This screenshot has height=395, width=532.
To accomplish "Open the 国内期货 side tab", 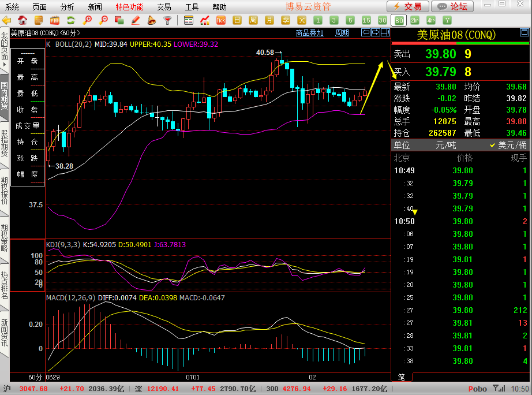I will (5, 96).
